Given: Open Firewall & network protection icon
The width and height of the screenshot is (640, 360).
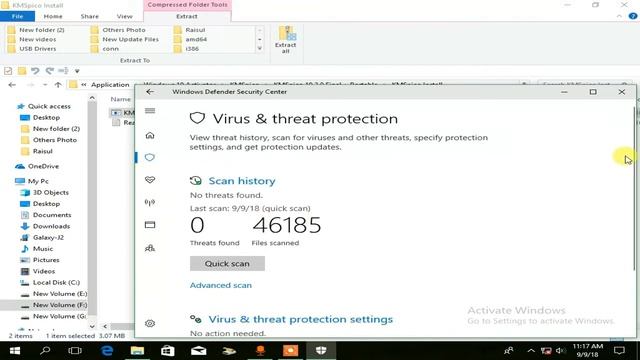Looking at the screenshot, I should [150, 202].
